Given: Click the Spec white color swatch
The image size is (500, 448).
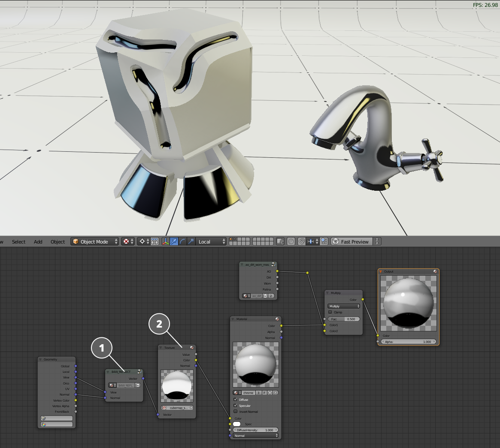Looking at the screenshot, I should coord(236,424).
